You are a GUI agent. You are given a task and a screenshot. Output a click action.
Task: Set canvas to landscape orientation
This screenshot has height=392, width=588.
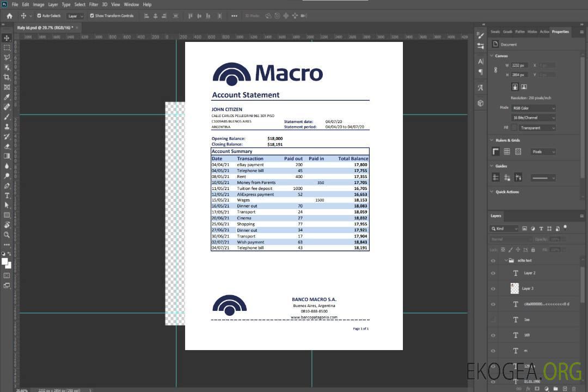[x=524, y=87]
